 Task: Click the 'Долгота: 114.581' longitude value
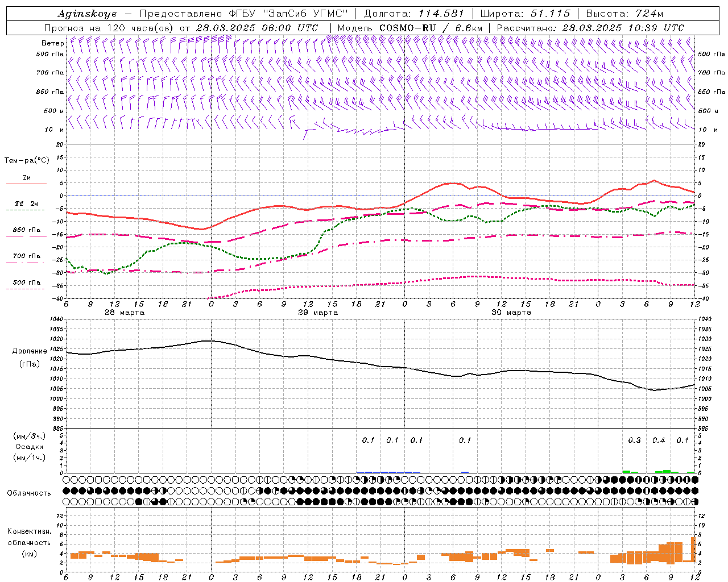click(x=413, y=14)
